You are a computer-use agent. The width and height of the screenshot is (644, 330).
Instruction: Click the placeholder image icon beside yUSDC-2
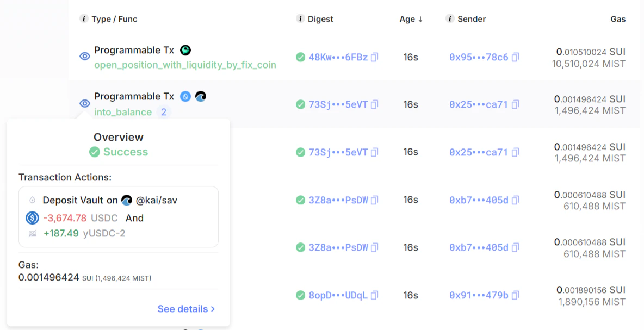(x=33, y=234)
